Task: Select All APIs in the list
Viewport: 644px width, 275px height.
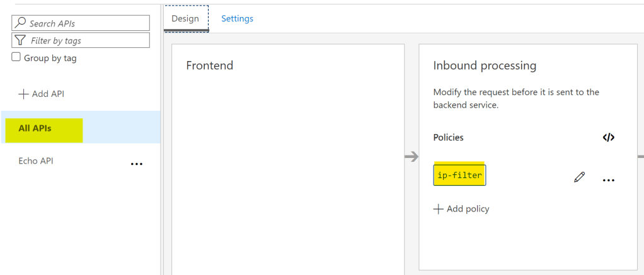Action: click(x=35, y=128)
